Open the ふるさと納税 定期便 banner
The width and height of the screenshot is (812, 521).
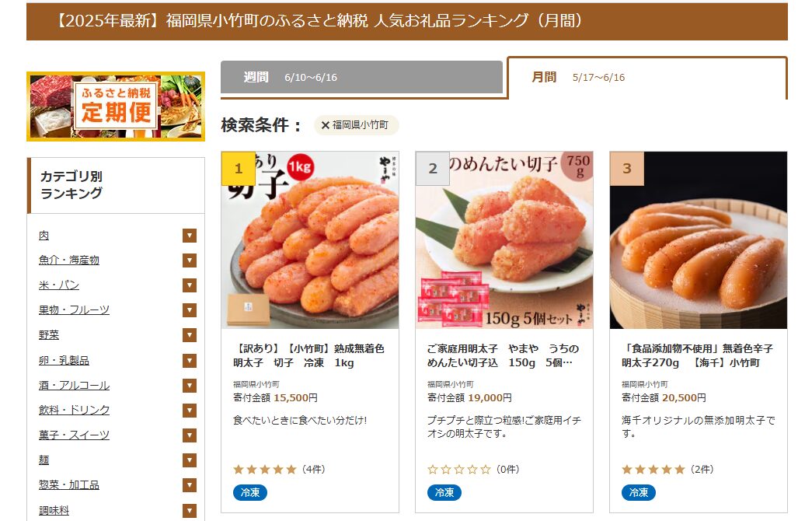pos(116,107)
